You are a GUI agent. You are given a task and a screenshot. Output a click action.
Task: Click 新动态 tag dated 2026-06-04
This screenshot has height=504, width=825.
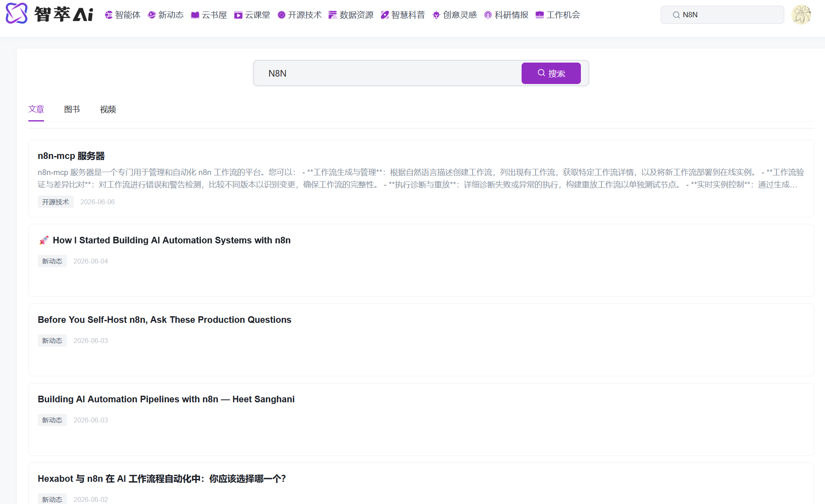[52, 261]
